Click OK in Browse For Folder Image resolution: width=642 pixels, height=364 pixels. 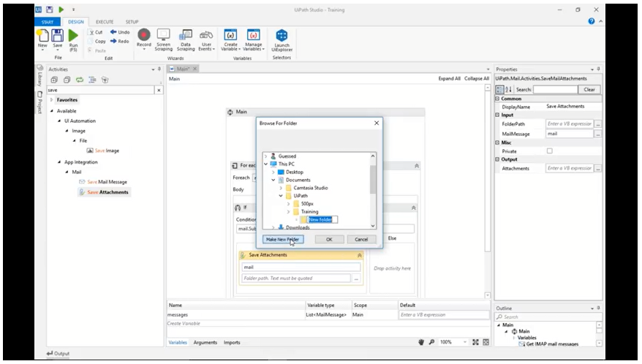tap(329, 240)
